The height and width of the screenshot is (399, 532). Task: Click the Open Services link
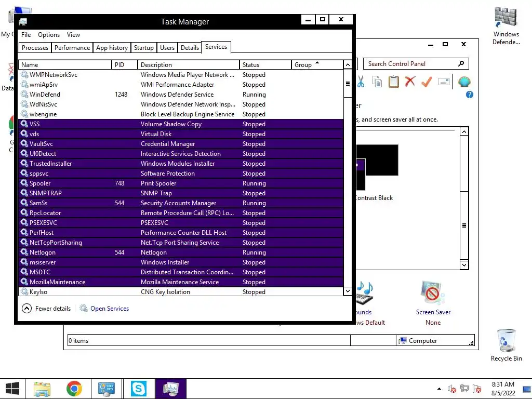click(110, 309)
